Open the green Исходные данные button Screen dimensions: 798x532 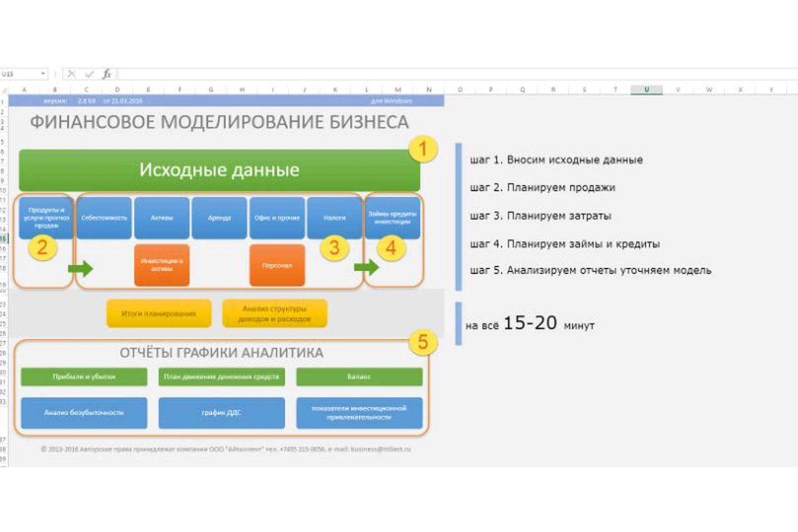click(219, 170)
